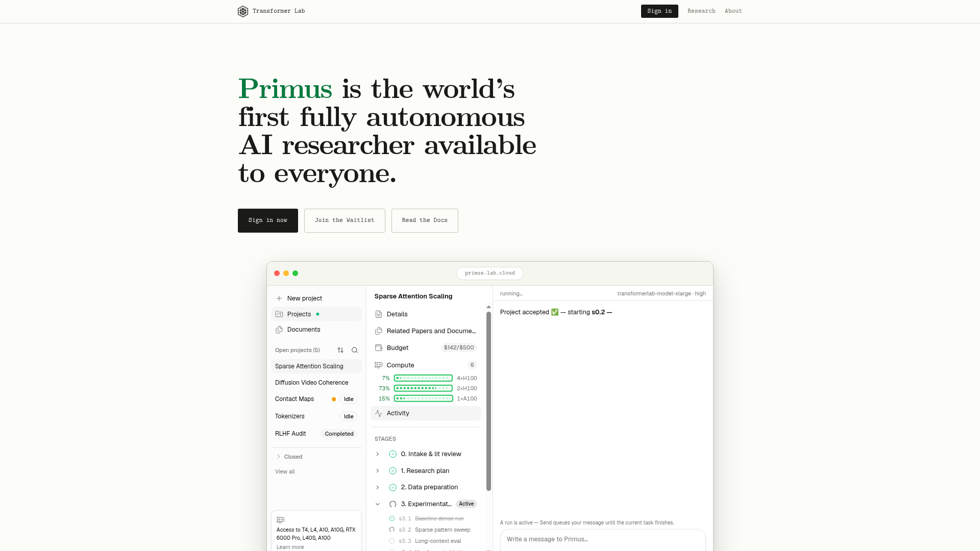Click the View all projects link
Viewport: 980px width, 551px height.
point(285,471)
